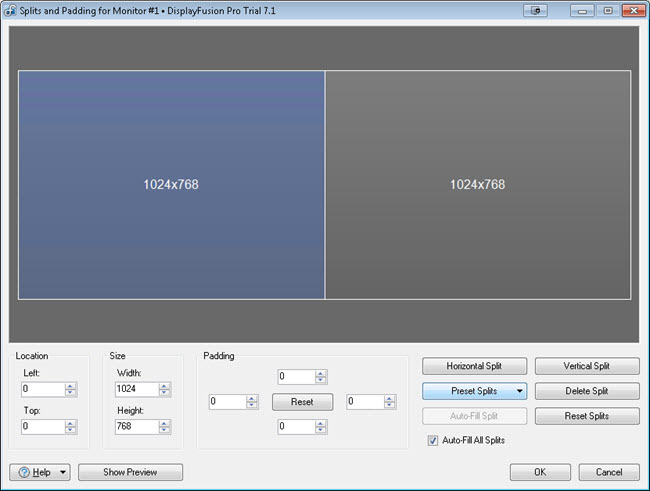
Task: Maximize the Splits and Padding window
Action: click(x=608, y=10)
